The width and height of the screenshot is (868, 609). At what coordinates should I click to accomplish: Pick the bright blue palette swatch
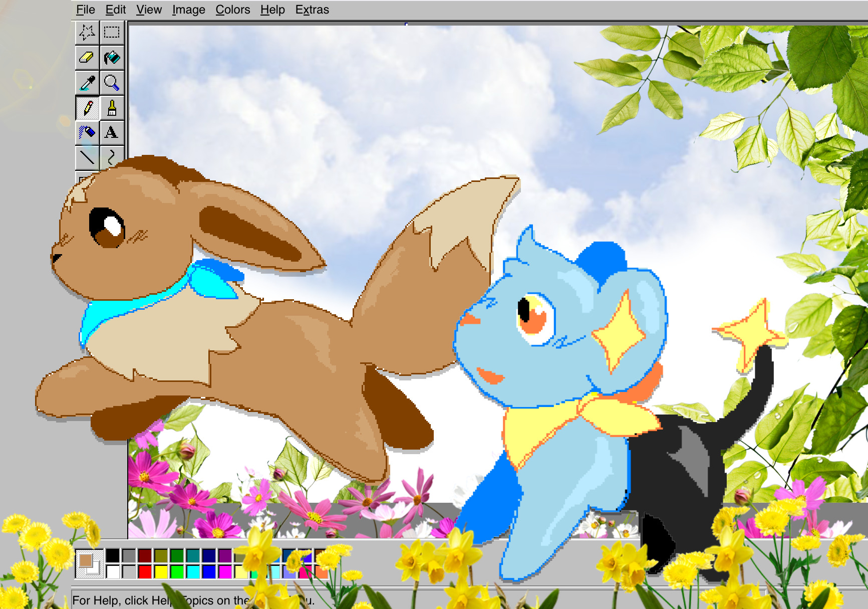[209, 572]
